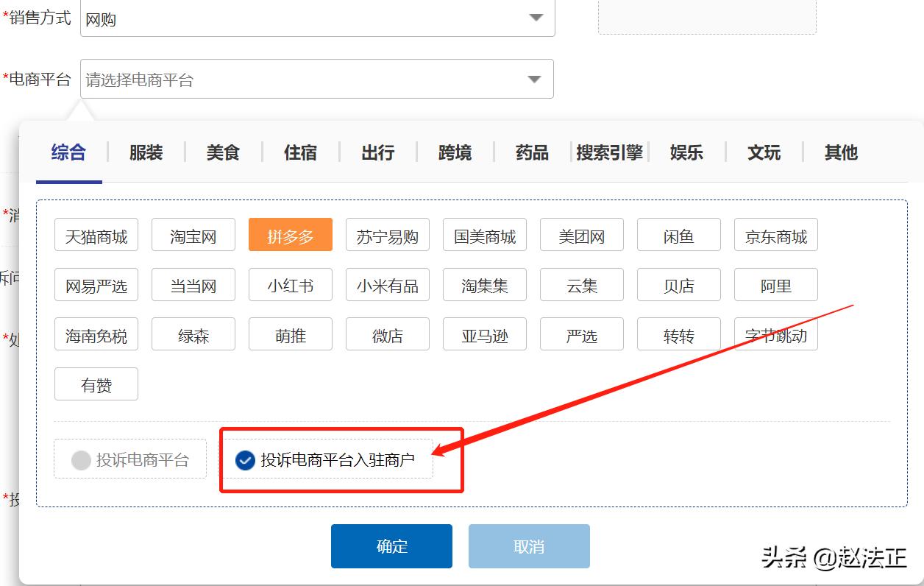Select 亚马逊 as the shopping platform
Viewport: 924px width, 586px height.
[x=484, y=333]
